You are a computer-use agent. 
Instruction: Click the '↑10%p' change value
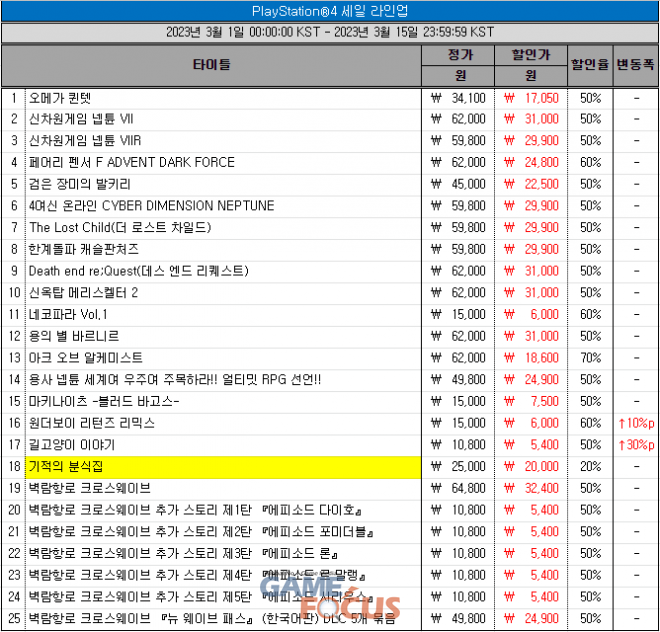point(636,424)
